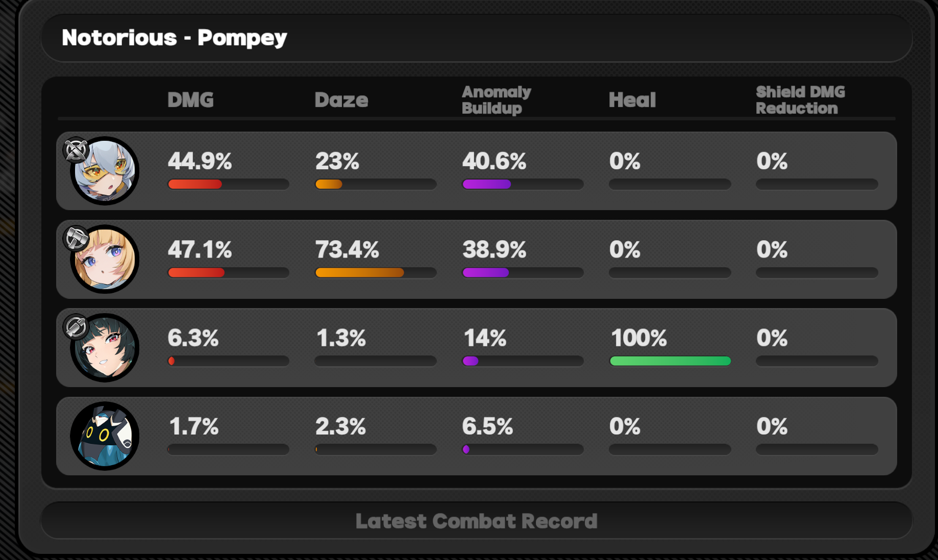Click the 47.1% DMG value

click(200, 249)
